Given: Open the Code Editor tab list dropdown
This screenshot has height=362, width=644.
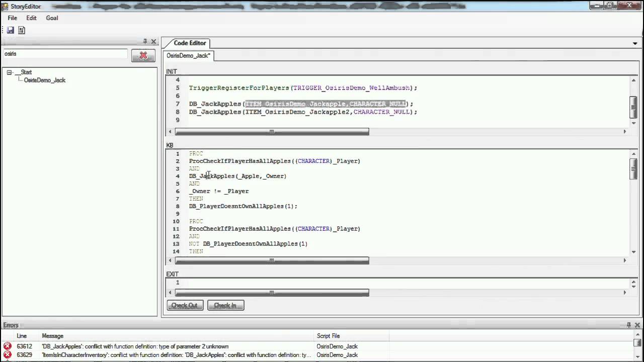Looking at the screenshot, I should [x=635, y=43].
